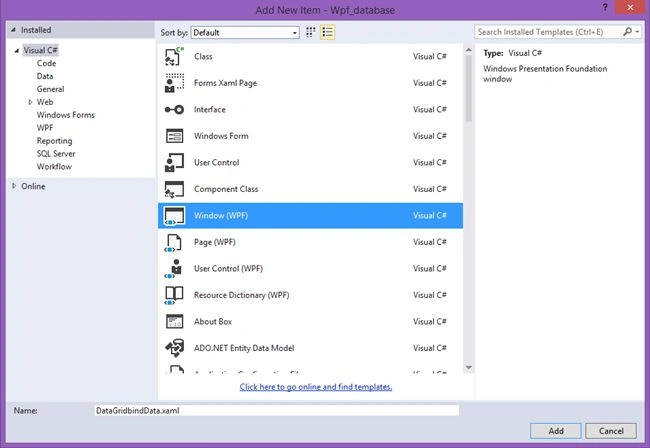Close the Add New Item dialog
The height and width of the screenshot is (448, 650).
[x=630, y=7]
